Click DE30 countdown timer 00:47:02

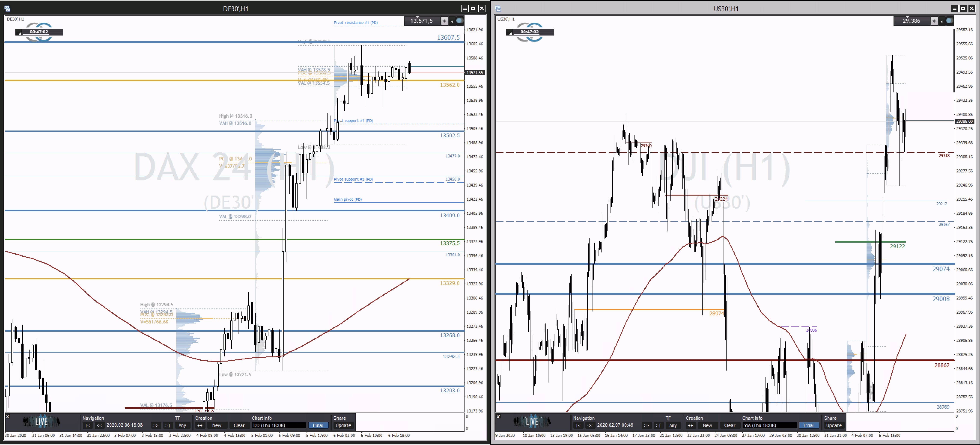pos(39,32)
